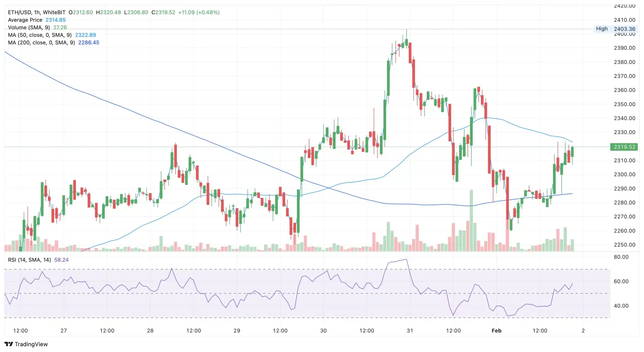Click the 2330.00 price axis label
This screenshot has width=644, height=352.
[625, 132]
